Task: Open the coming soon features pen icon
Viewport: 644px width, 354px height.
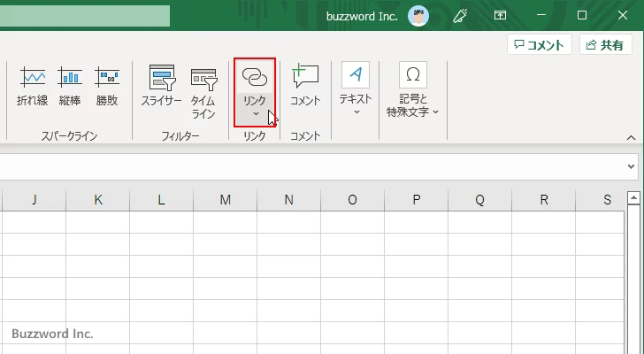Action: pos(460,16)
